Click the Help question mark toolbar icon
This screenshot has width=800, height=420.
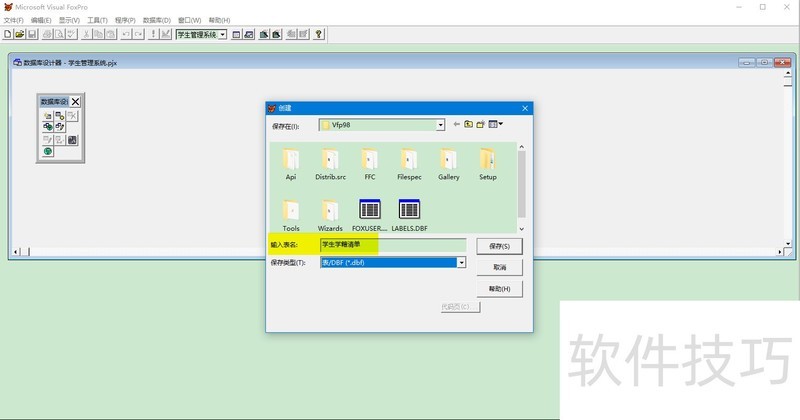319,34
